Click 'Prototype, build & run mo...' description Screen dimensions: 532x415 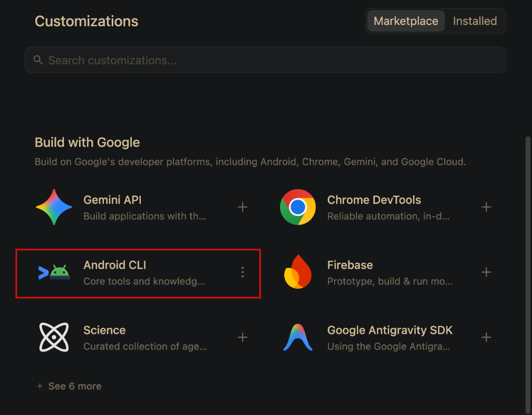click(390, 281)
